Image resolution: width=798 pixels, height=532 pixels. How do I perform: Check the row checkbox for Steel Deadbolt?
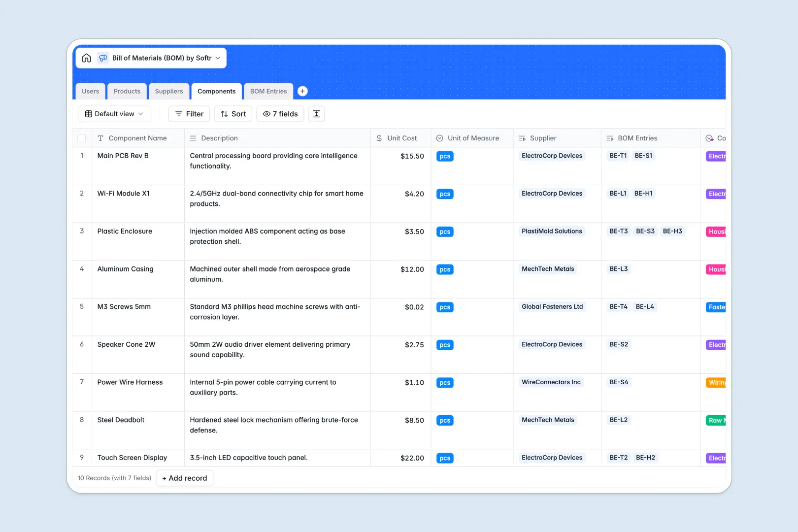[82, 420]
